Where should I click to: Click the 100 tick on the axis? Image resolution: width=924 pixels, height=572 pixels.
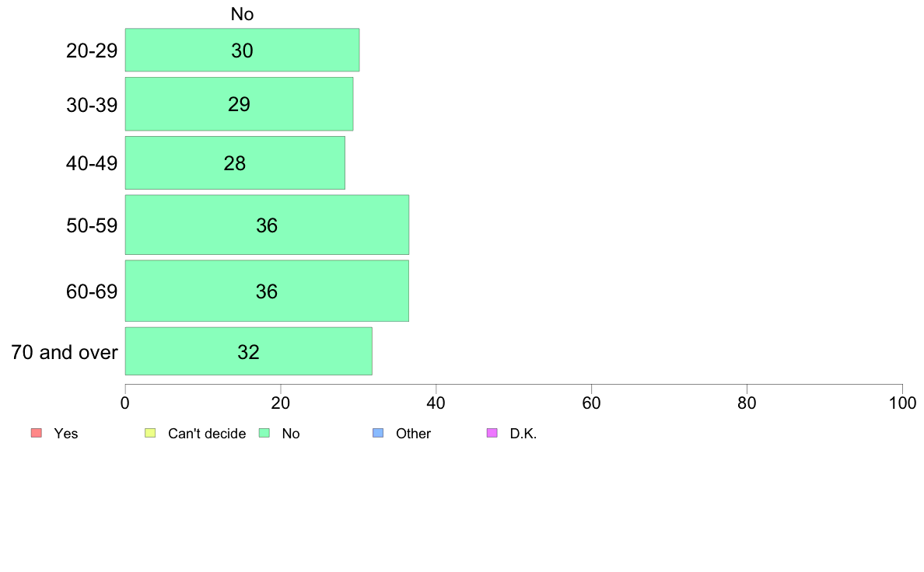[902, 403]
